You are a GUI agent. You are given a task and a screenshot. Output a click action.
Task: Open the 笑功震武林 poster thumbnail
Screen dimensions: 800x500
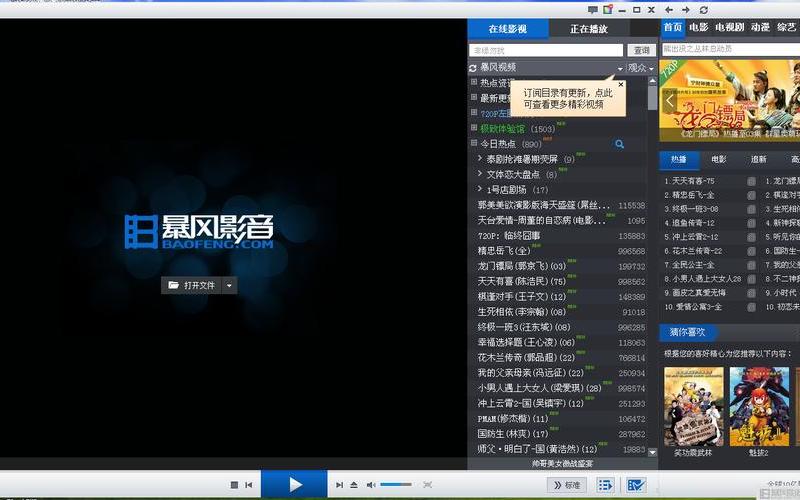point(693,407)
